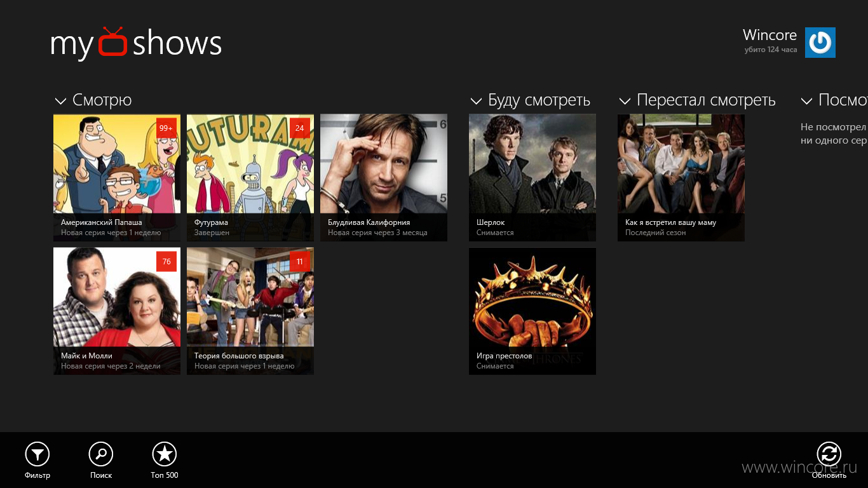
Task: Open Топ 500 star icon
Action: pos(165,454)
